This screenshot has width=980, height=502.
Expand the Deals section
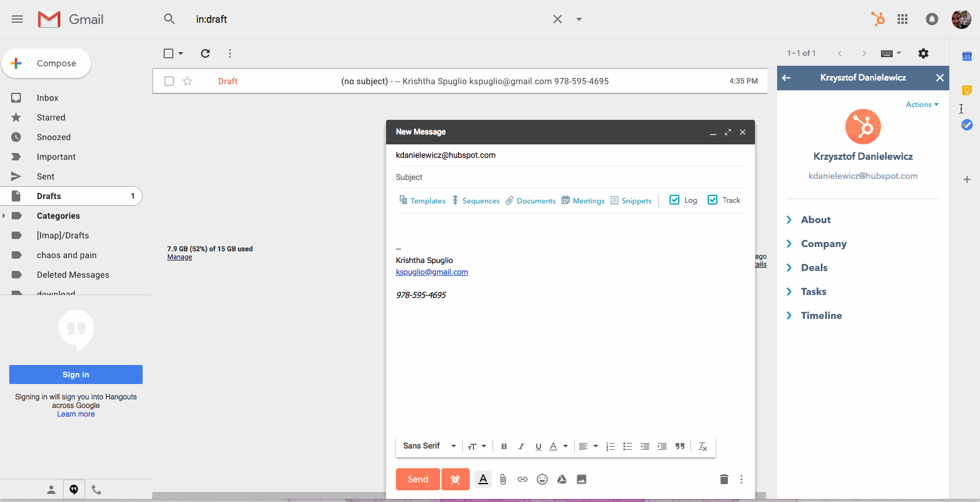coord(814,267)
